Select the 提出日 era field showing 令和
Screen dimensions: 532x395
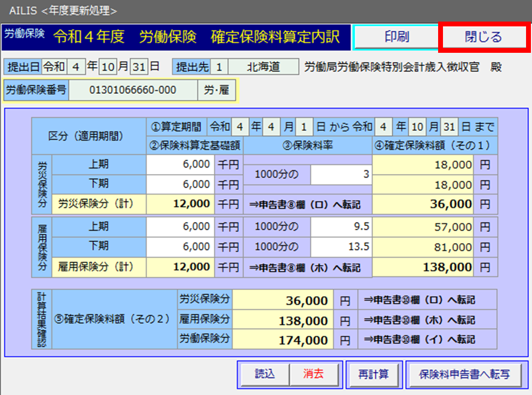[x=54, y=67]
